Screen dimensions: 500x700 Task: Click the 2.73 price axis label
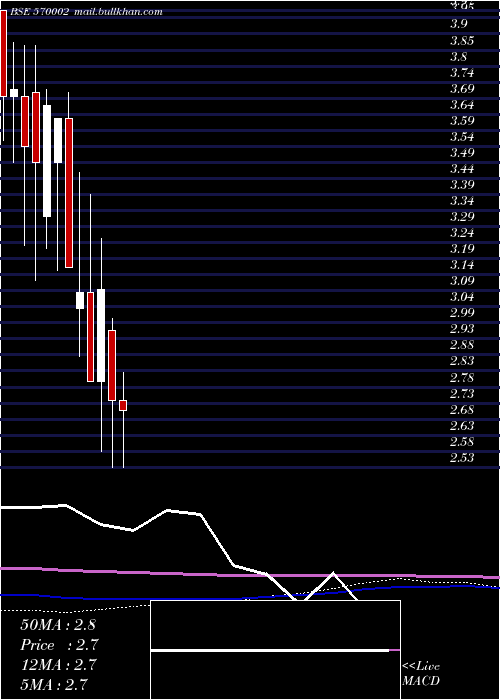462,394
